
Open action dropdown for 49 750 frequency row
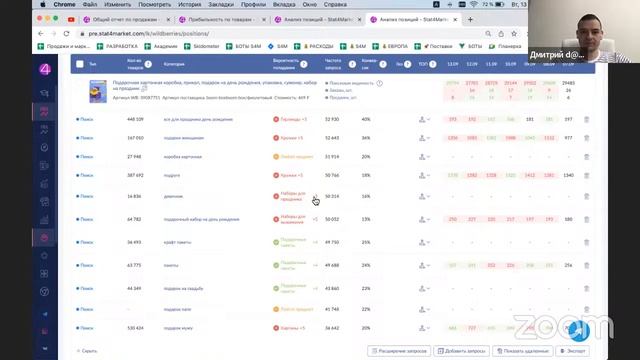(x=424, y=242)
